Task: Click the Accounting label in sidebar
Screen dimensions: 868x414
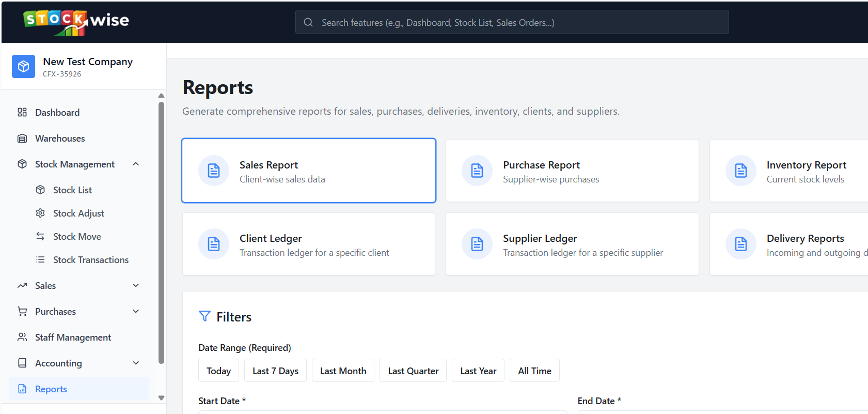Action: pos(58,363)
